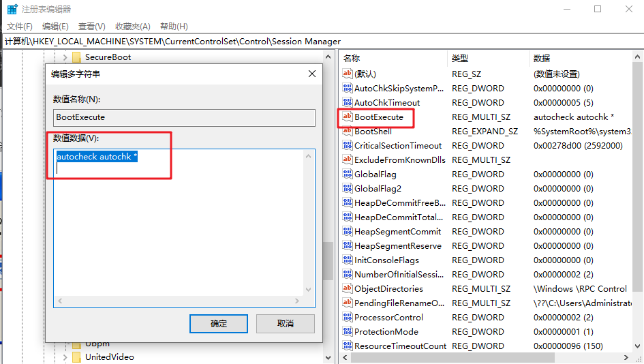
Task: Click the 类型 column header
Action: [461, 59]
